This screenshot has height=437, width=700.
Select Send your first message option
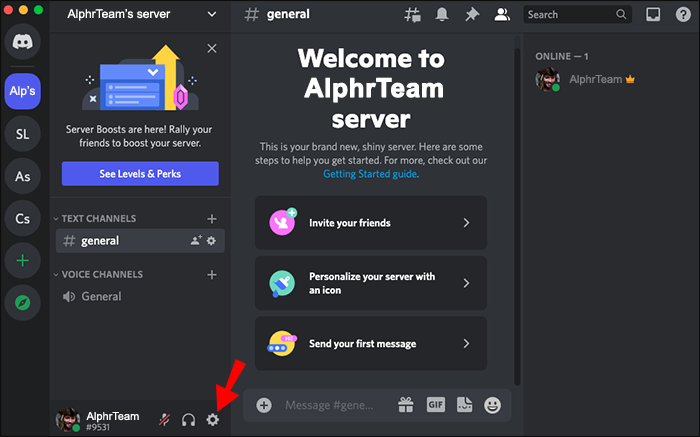(x=371, y=344)
